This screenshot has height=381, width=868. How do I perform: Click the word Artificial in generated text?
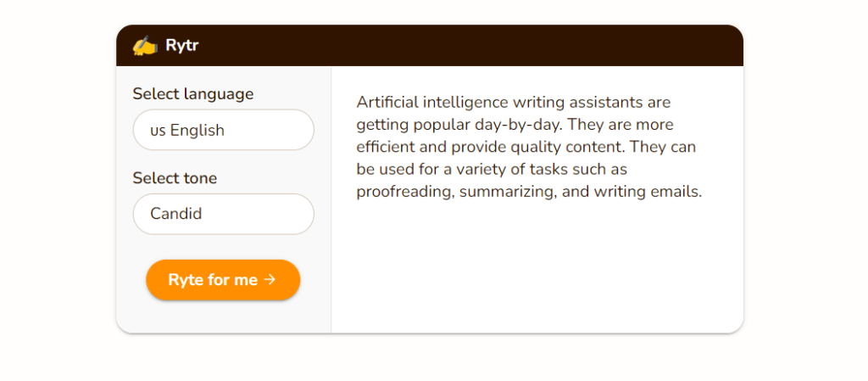point(387,103)
